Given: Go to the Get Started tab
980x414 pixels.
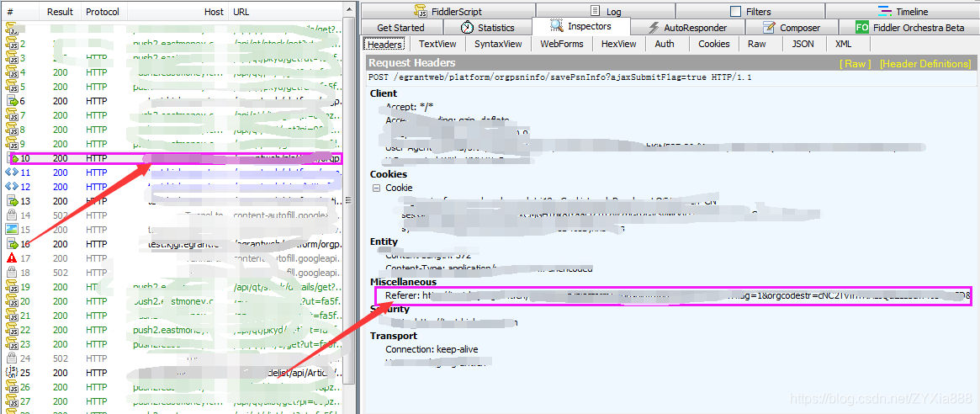Looking at the screenshot, I should click(400, 28).
